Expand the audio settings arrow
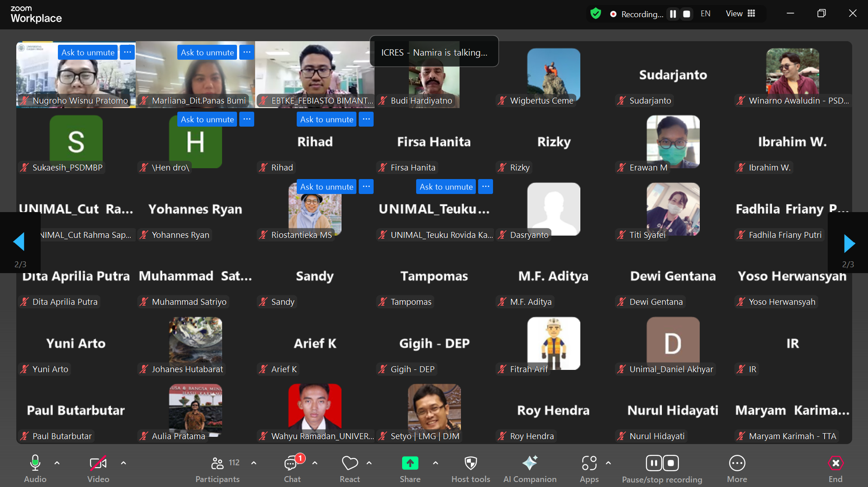 pyautogui.click(x=57, y=463)
